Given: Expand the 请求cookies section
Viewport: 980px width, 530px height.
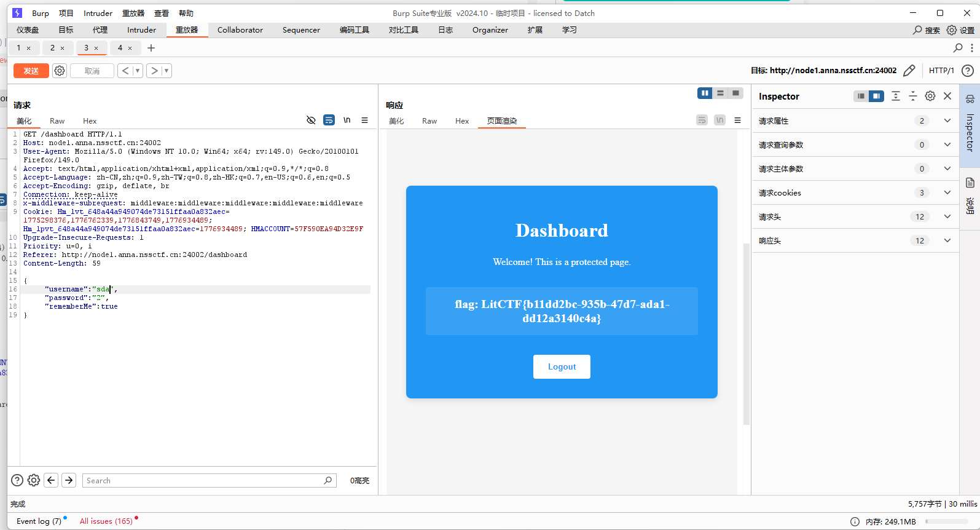Looking at the screenshot, I should (947, 192).
